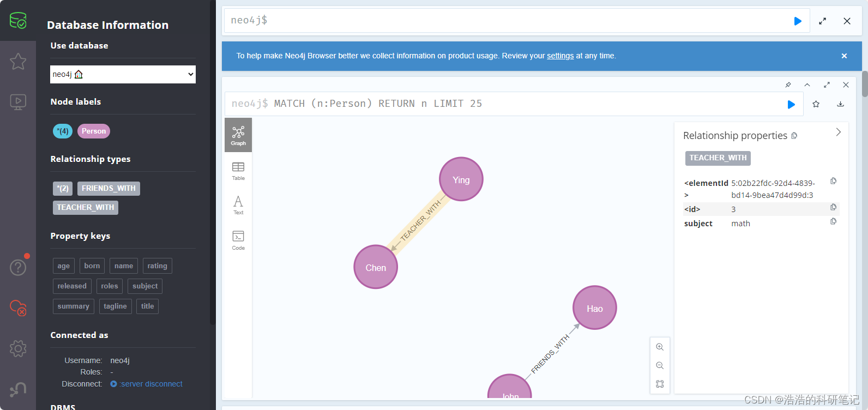Select the Ying node

pyautogui.click(x=461, y=179)
